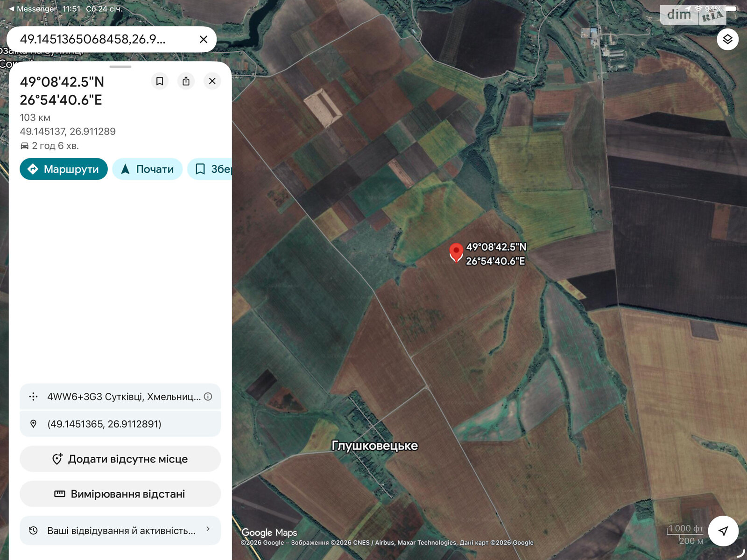Toggle the map scale units
The image size is (747, 560).
pyautogui.click(x=685, y=535)
